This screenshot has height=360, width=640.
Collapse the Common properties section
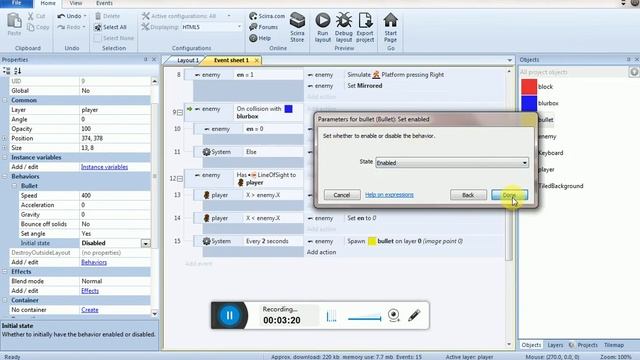click(x=5, y=100)
